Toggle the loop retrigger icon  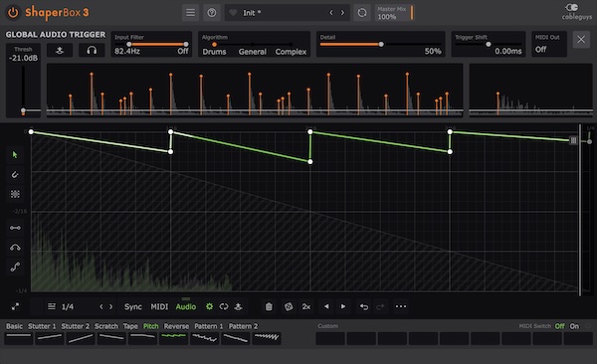(x=224, y=306)
